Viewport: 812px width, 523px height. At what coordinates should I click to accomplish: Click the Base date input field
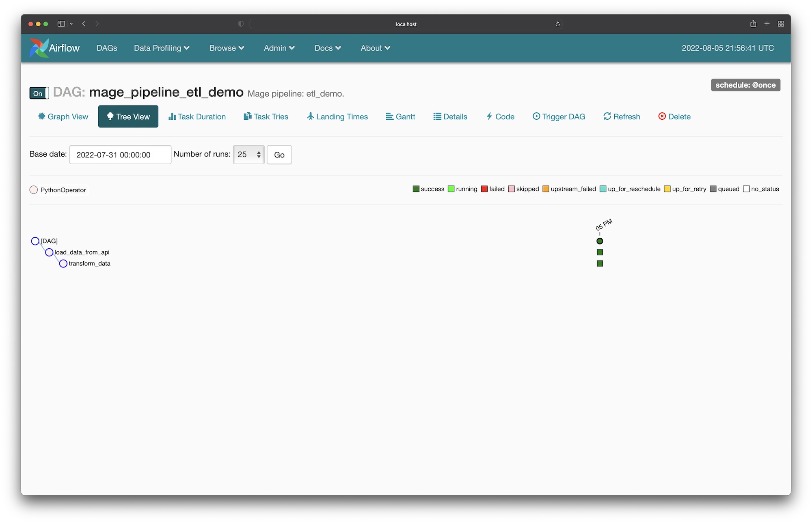click(x=120, y=155)
